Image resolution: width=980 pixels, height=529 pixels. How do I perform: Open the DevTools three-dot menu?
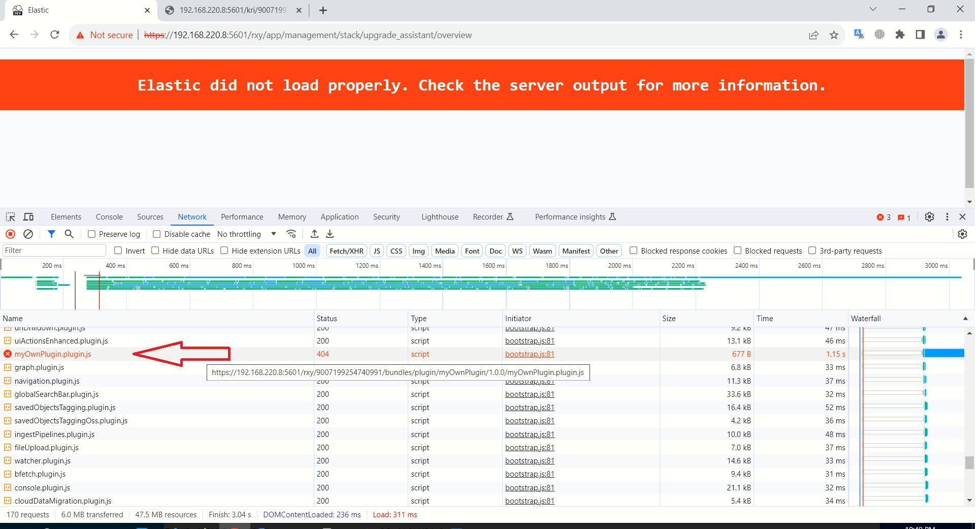click(x=947, y=217)
